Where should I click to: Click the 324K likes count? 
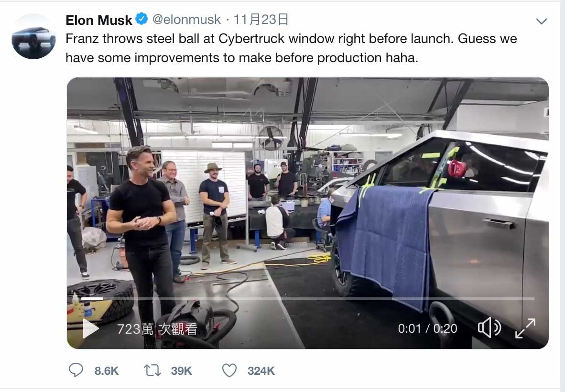point(261,371)
